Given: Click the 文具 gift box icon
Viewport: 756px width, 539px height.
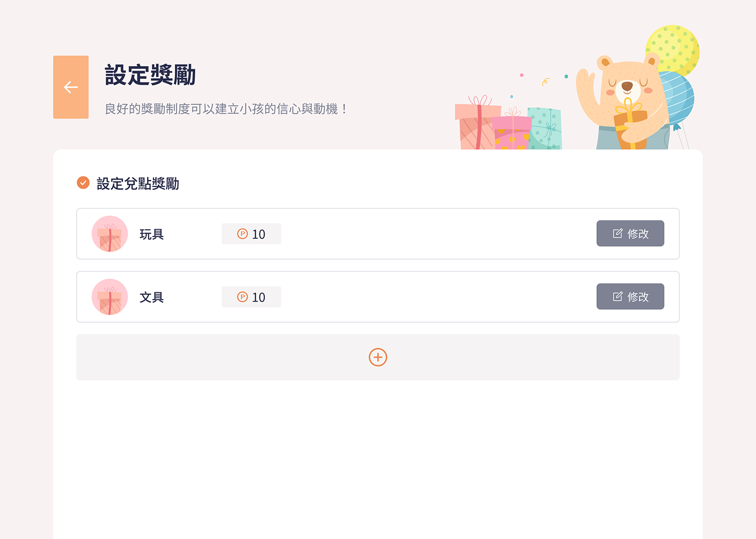Looking at the screenshot, I should coord(110,297).
